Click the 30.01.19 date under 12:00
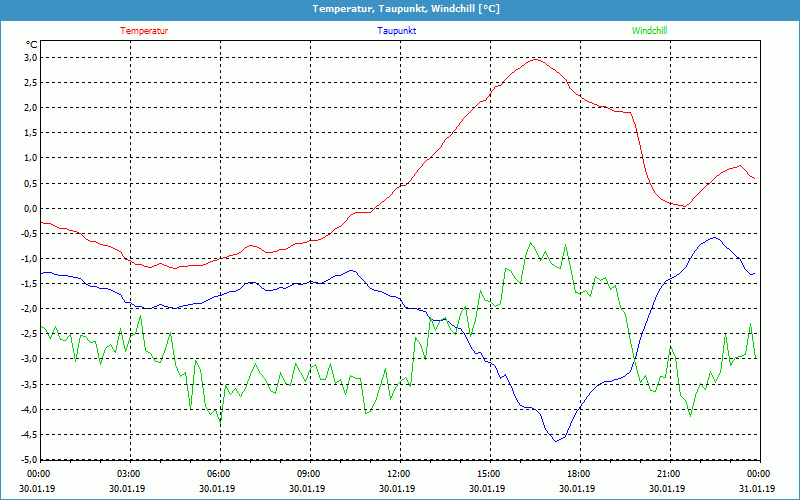This screenshot has height=500, width=800. coord(397,488)
